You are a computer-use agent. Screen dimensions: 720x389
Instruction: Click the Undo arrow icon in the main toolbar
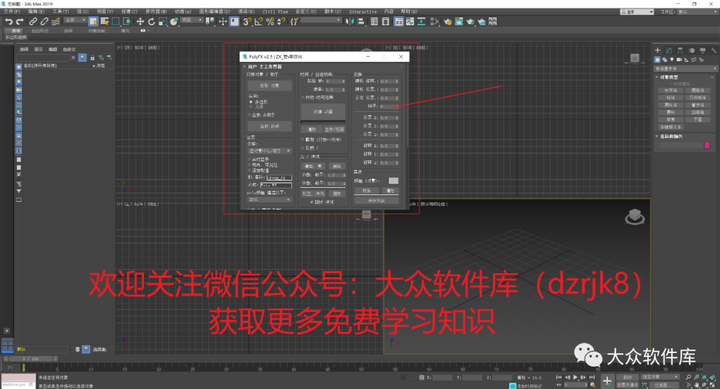[9, 22]
